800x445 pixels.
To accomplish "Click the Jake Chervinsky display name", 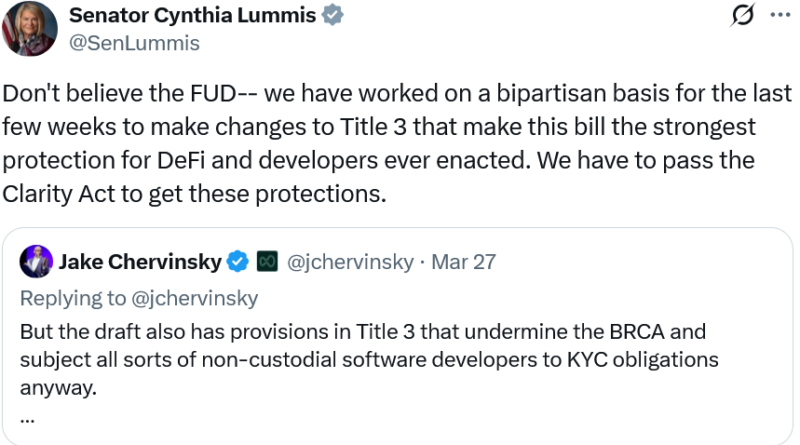I will (139, 262).
